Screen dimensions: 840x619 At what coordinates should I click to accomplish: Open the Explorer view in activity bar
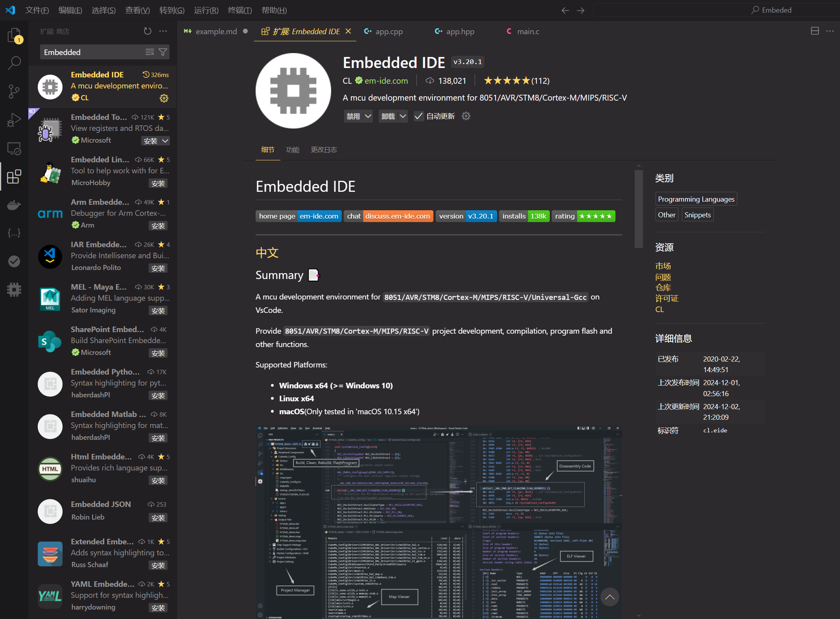(x=14, y=35)
